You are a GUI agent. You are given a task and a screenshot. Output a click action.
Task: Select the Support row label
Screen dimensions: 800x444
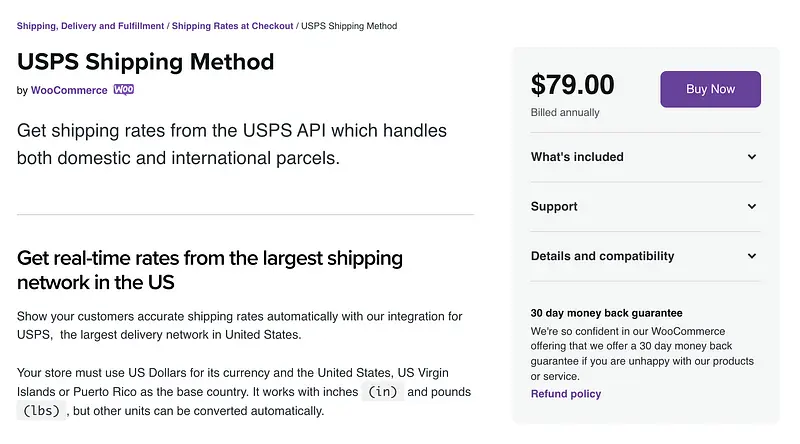coord(554,207)
